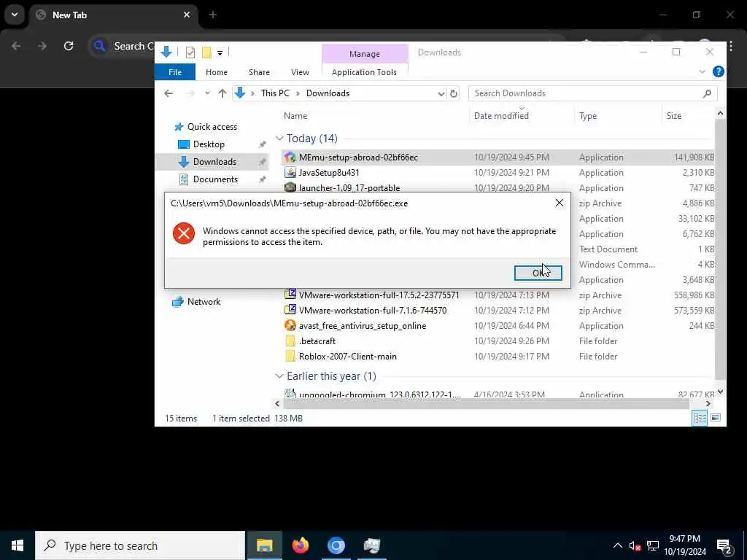The height and width of the screenshot is (560, 747).
Task: Close the New Tab browser tab
Action: coord(187,15)
